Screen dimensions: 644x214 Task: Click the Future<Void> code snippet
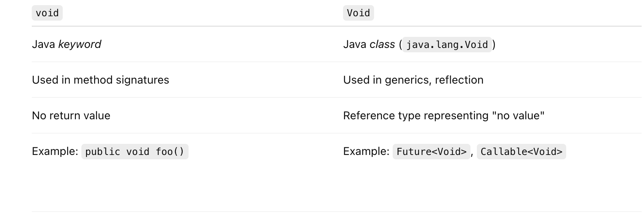pyautogui.click(x=431, y=152)
